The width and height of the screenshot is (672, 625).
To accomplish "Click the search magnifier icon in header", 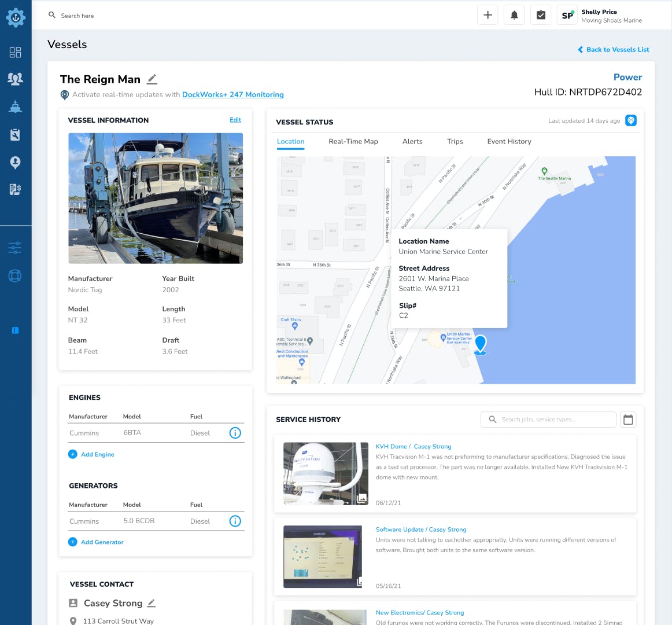I will pos(52,15).
